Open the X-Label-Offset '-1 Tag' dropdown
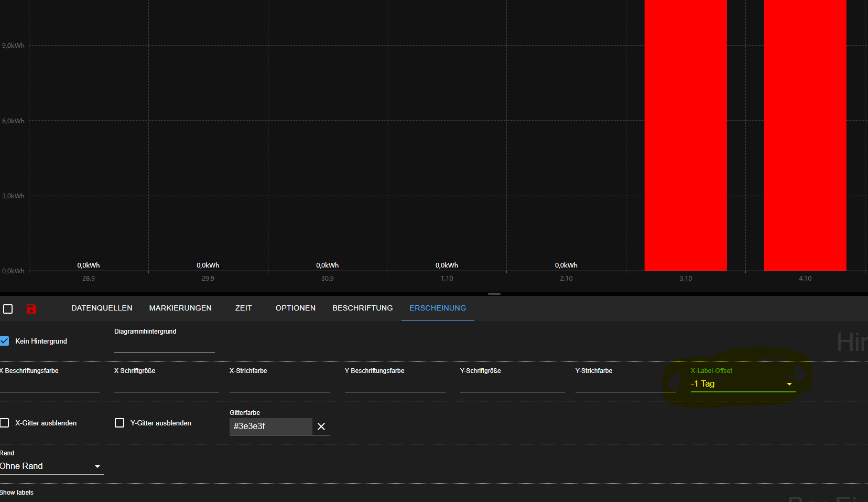This screenshot has width=868, height=502. pos(739,384)
